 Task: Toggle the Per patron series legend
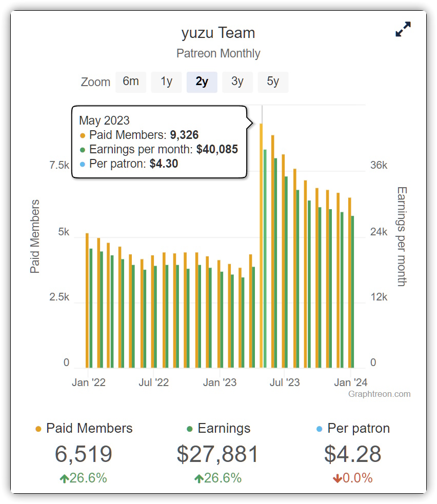pos(359,429)
